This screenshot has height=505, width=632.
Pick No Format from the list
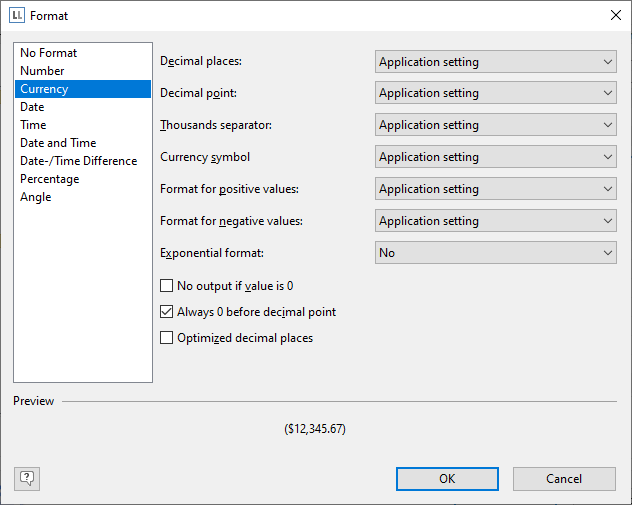[48, 53]
